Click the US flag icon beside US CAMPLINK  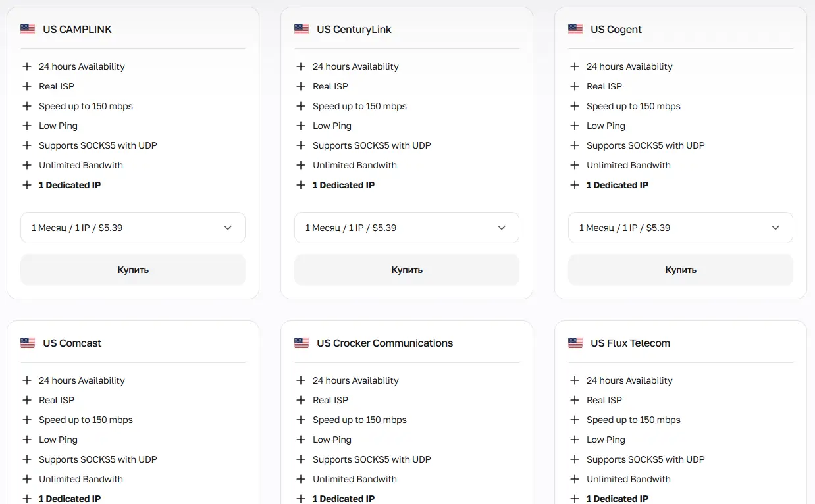pyautogui.click(x=28, y=29)
